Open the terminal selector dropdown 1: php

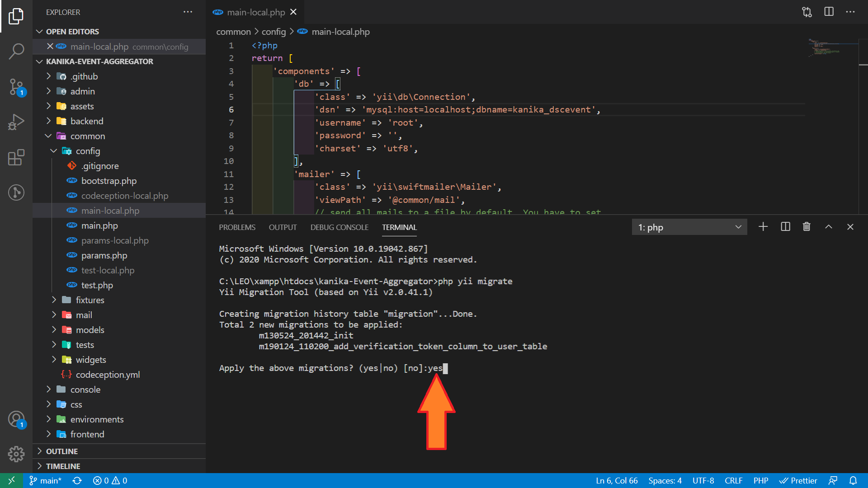pos(689,227)
